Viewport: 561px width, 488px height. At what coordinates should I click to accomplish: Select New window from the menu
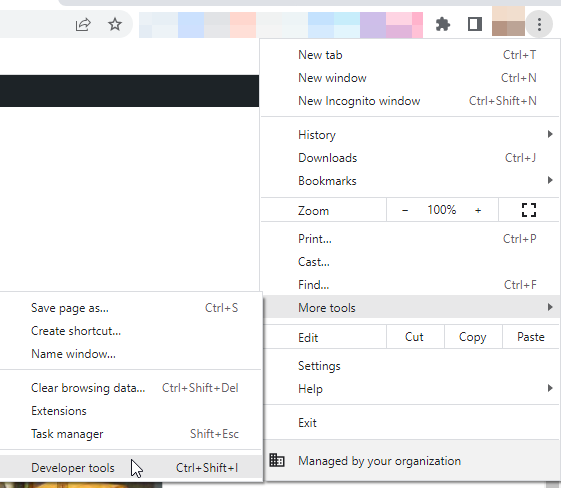pos(410,78)
